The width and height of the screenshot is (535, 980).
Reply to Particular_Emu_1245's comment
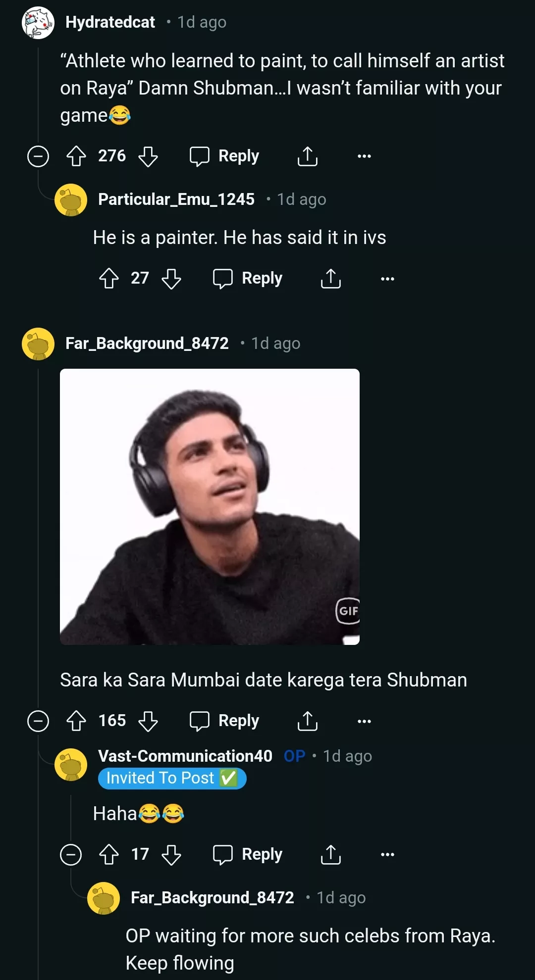click(x=248, y=279)
